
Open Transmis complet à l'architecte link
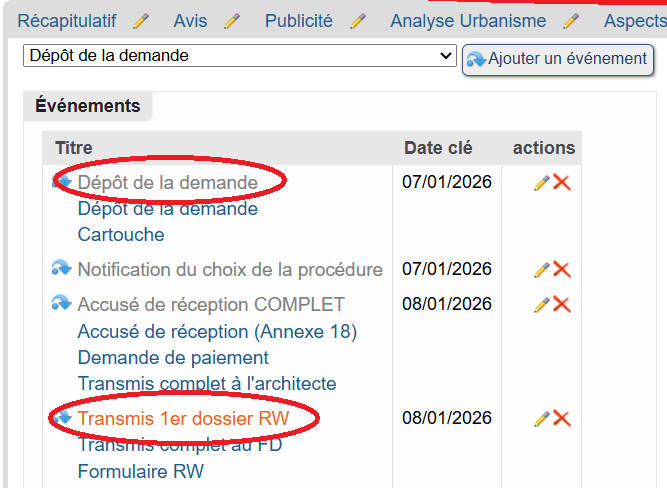coord(207,383)
